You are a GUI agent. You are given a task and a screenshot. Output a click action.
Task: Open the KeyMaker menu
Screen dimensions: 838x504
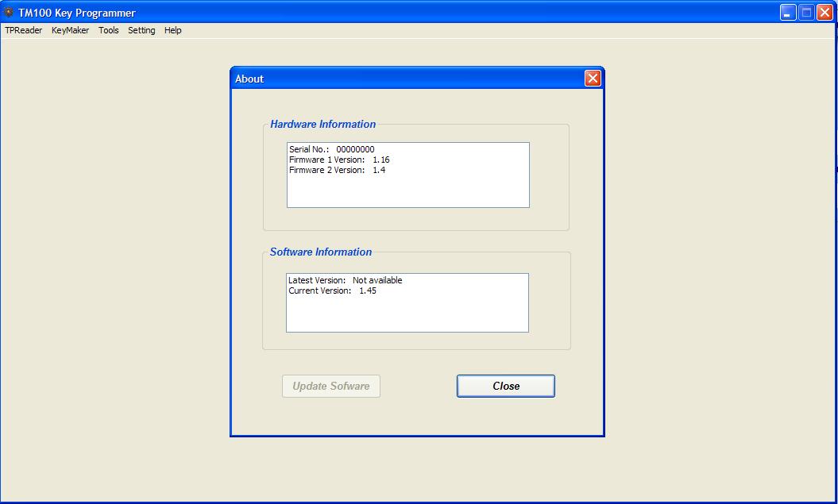pos(70,30)
